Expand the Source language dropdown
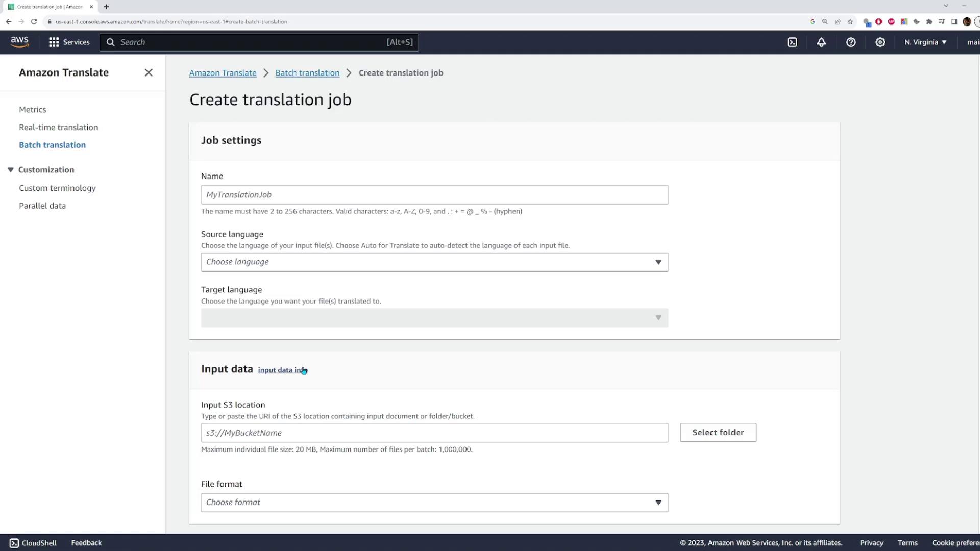The height and width of the screenshot is (551, 980). coord(434,262)
